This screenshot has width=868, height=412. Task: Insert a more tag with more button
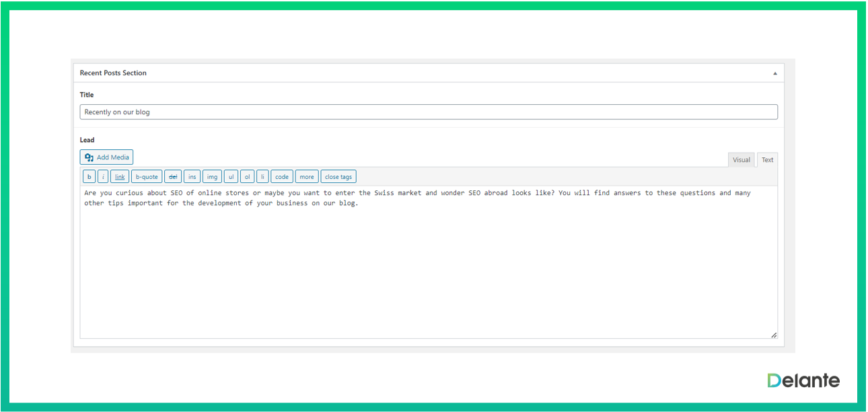click(x=307, y=177)
